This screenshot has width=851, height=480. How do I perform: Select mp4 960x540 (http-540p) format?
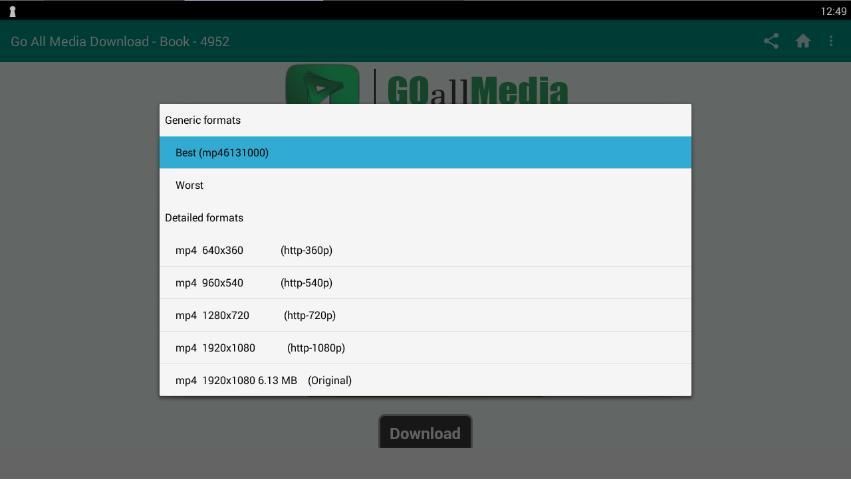pyautogui.click(x=425, y=283)
